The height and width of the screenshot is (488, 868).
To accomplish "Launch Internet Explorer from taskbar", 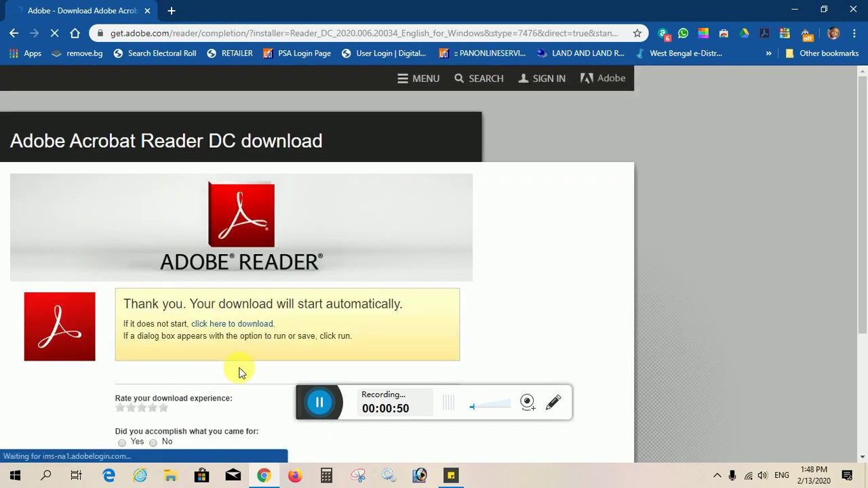I will pyautogui.click(x=140, y=476).
